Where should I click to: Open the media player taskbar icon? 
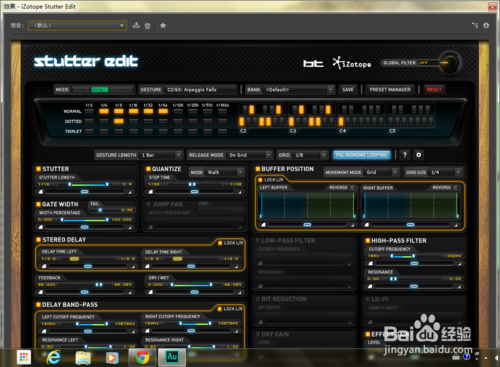112,358
